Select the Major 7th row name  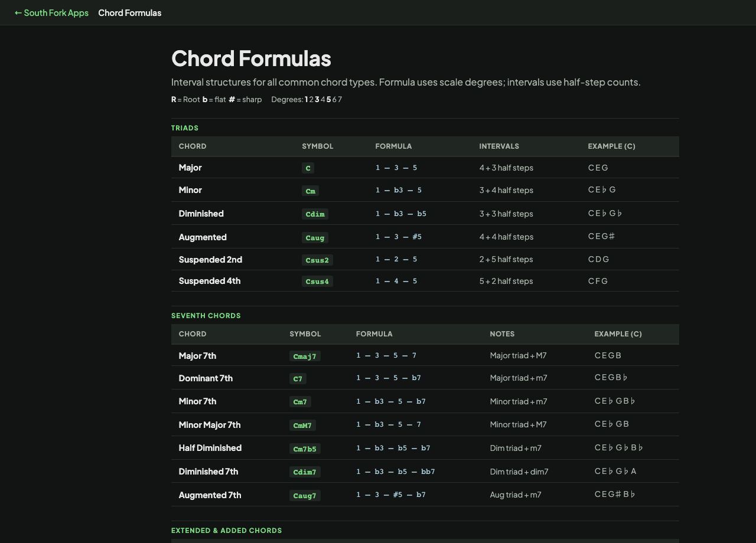click(x=197, y=356)
